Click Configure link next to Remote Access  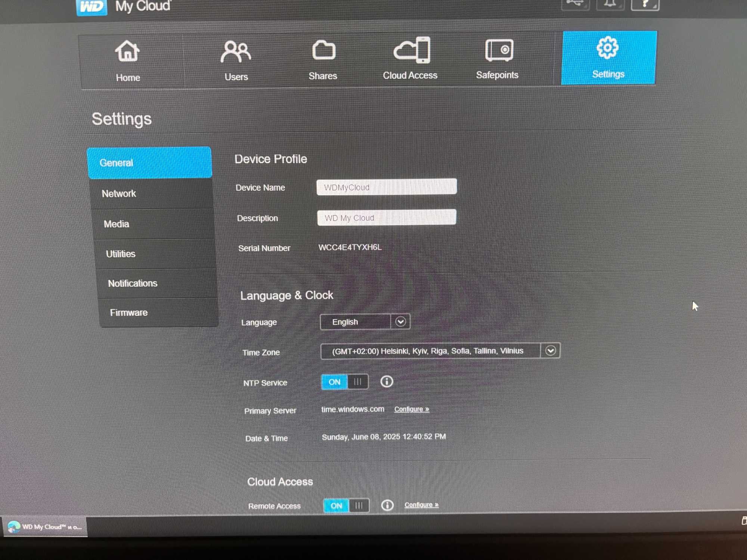[421, 505]
